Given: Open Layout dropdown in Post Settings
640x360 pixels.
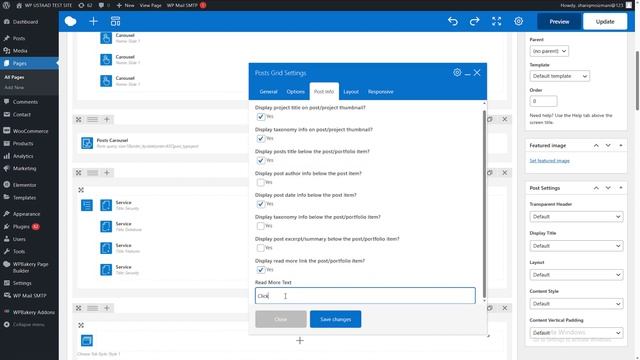Looking at the screenshot, I should (576, 275).
